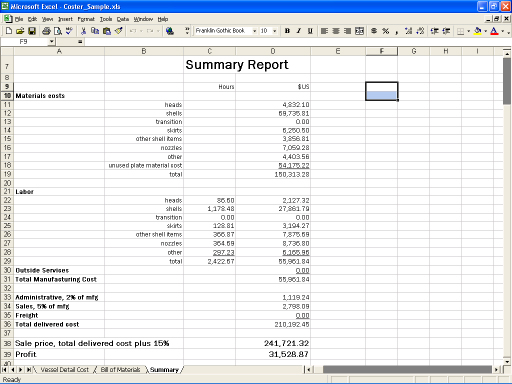Select Profit value 31,528.87
Screen dimensions: 512x384
[273, 354]
